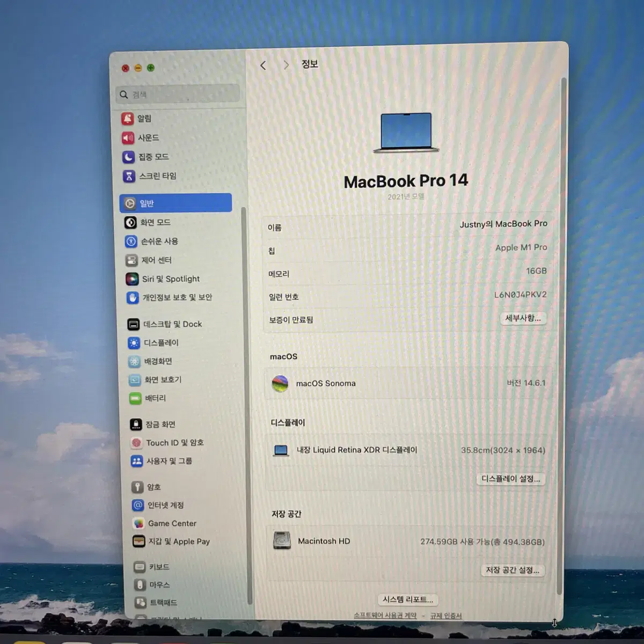
Task: Open 디스플레이 설정... button
Action: [x=511, y=479]
